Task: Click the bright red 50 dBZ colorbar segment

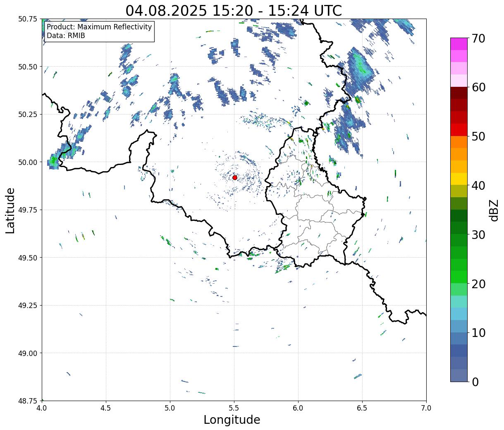Action: click(459, 130)
